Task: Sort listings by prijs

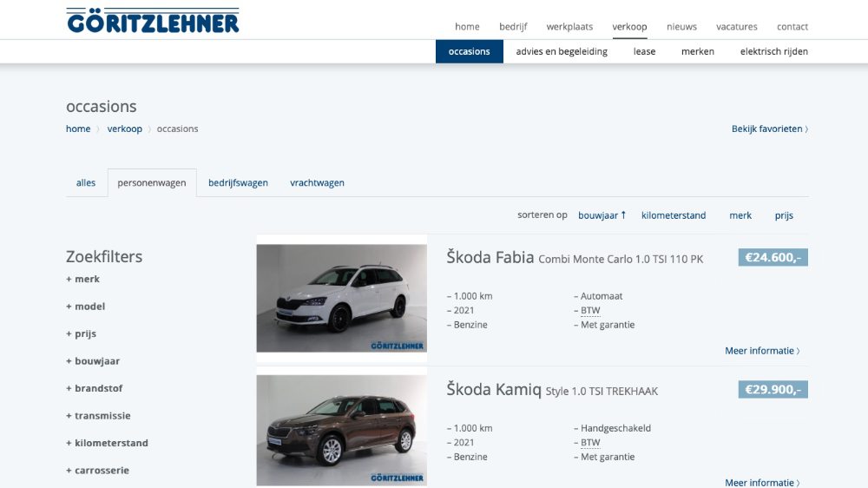Action: click(784, 215)
